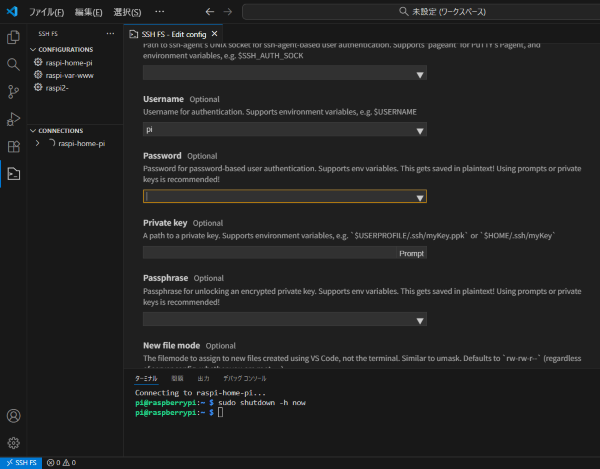Viewport: 600px width, 469px height.
Task: Open the Source Control view
Action: click(x=14, y=92)
